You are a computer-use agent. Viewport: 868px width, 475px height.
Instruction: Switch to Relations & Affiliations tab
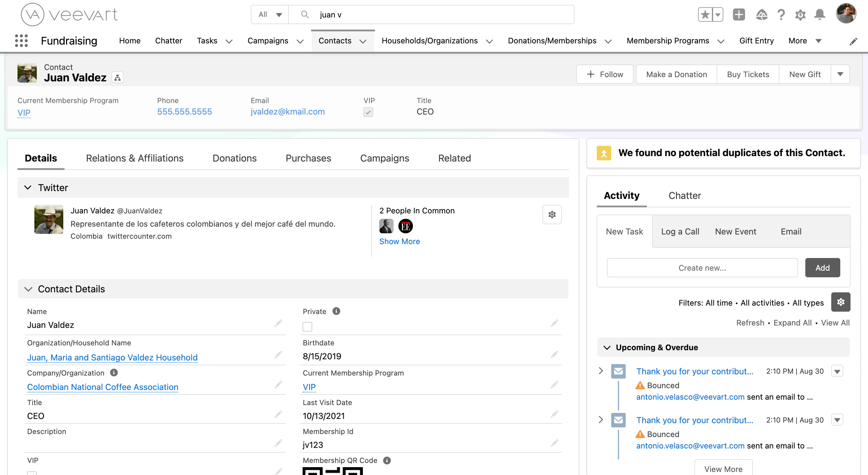click(x=134, y=158)
